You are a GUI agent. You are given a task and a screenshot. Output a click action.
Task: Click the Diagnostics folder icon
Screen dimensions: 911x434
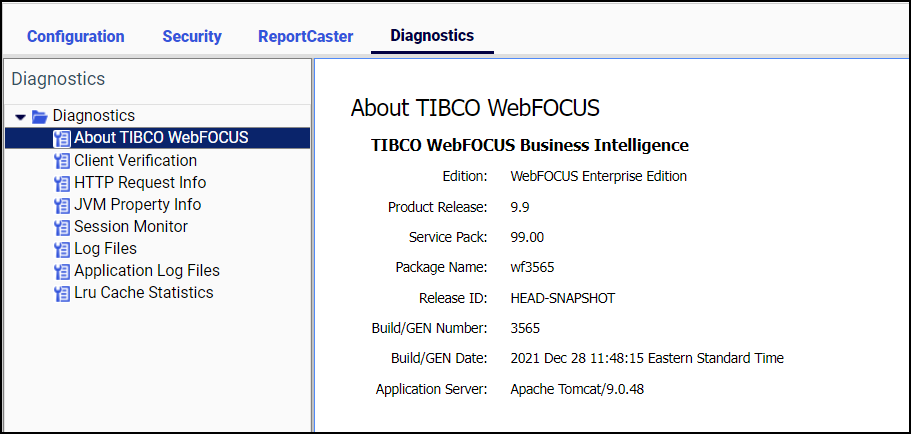coord(40,117)
